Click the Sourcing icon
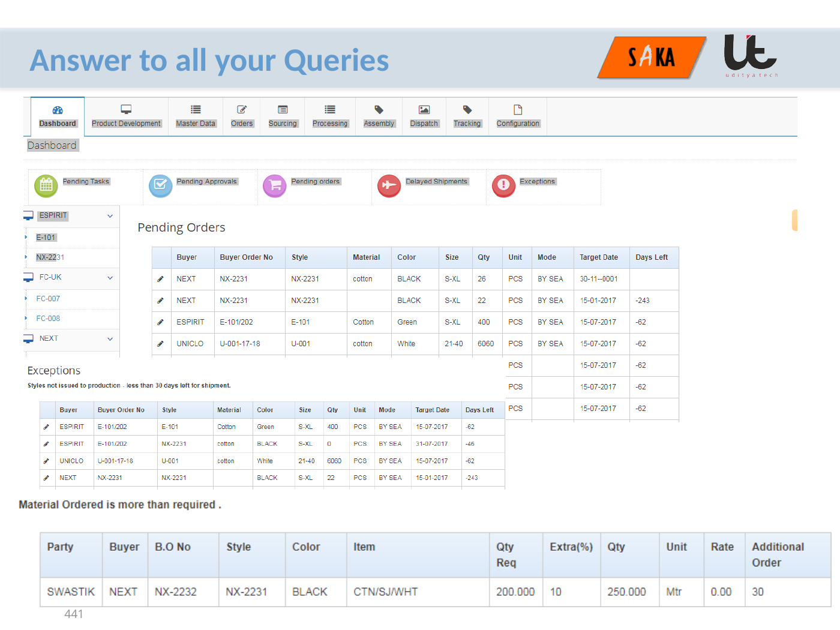 283,110
